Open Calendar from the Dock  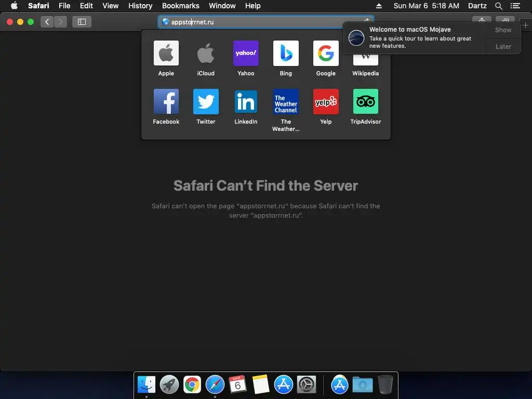click(237, 385)
